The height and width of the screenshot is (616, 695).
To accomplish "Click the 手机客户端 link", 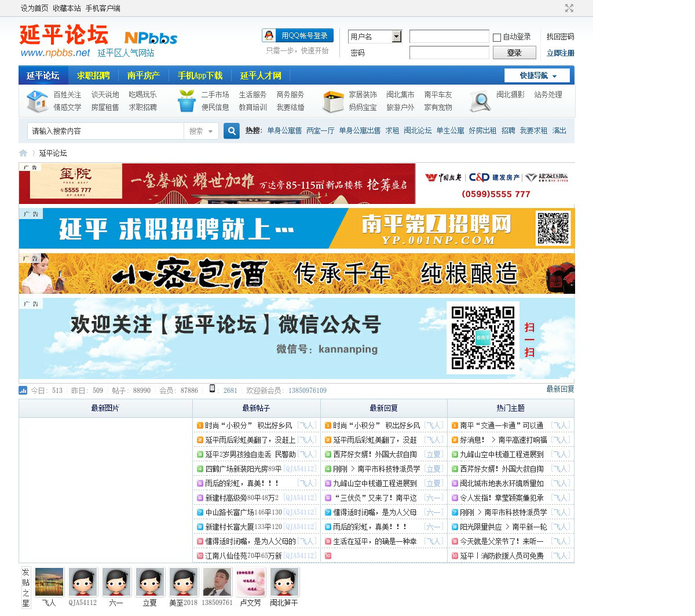I will coord(103,8).
